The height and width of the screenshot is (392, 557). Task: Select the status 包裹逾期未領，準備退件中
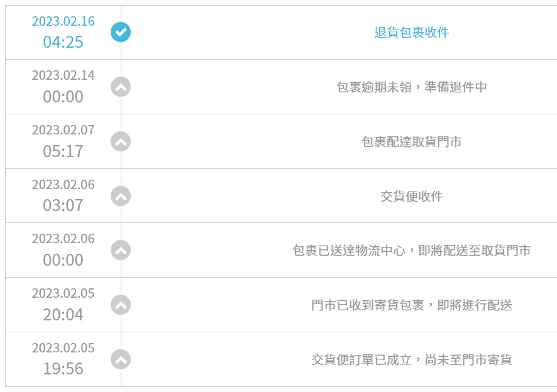click(411, 87)
